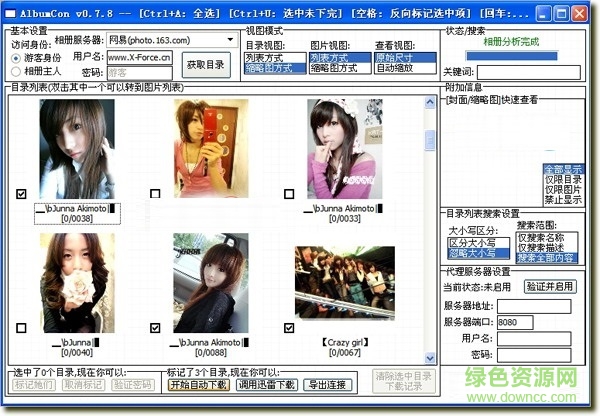This screenshot has height=416, width=600.
Task: Choose 忽略大小写 option
Action: coord(479,253)
